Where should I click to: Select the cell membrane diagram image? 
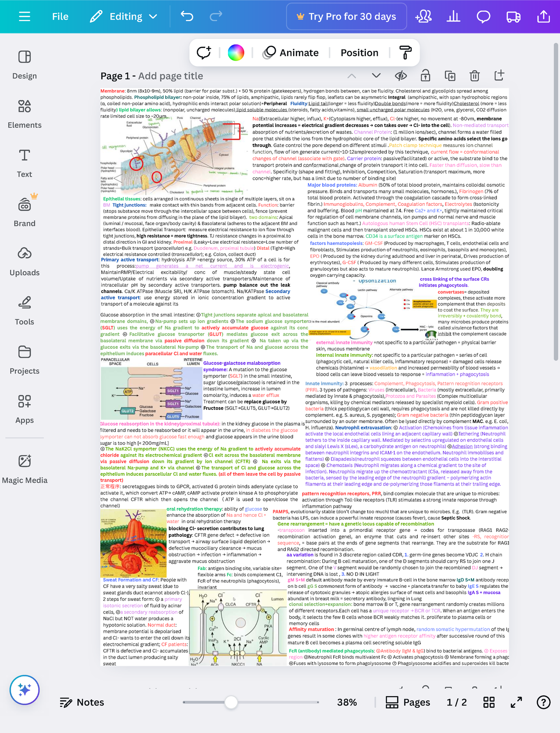[175, 155]
